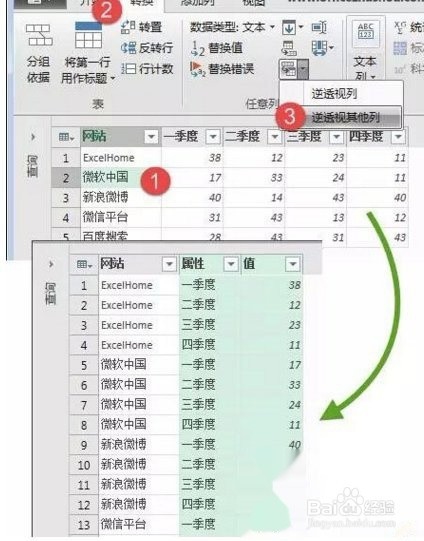
Task: Click the Group By (分组依据) icon
Action: (x=39, y=36)
